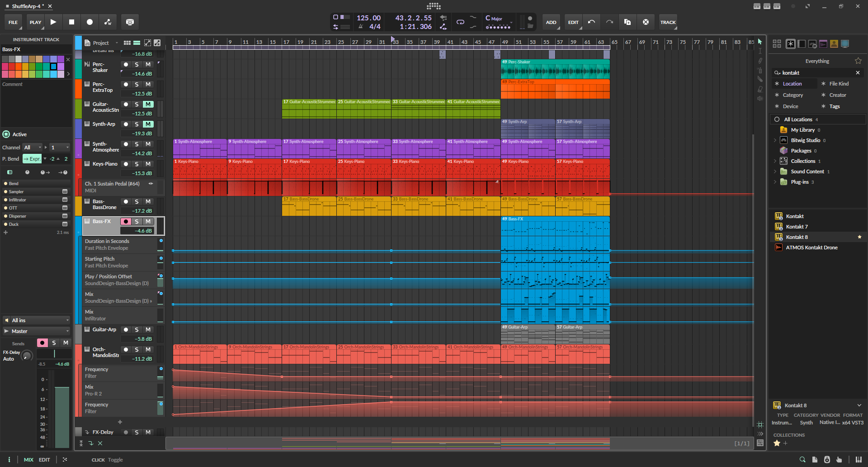Unmute the Synth-Arp track

[148, 124]
